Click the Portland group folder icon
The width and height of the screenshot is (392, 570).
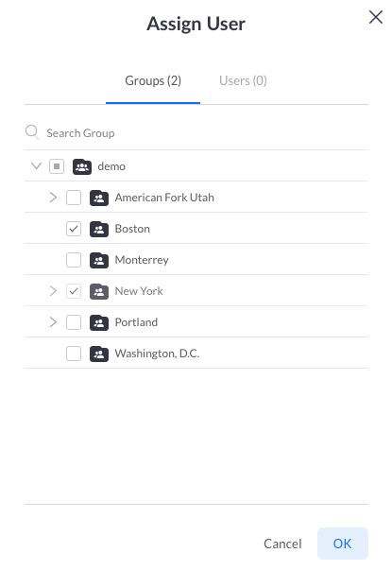click(99, 322)
